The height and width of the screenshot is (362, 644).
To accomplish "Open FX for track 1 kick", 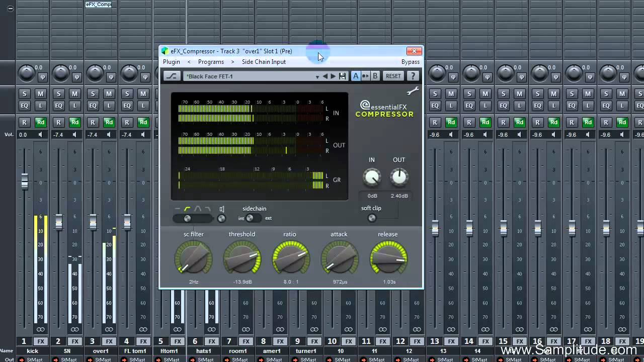I will point(41,341).
